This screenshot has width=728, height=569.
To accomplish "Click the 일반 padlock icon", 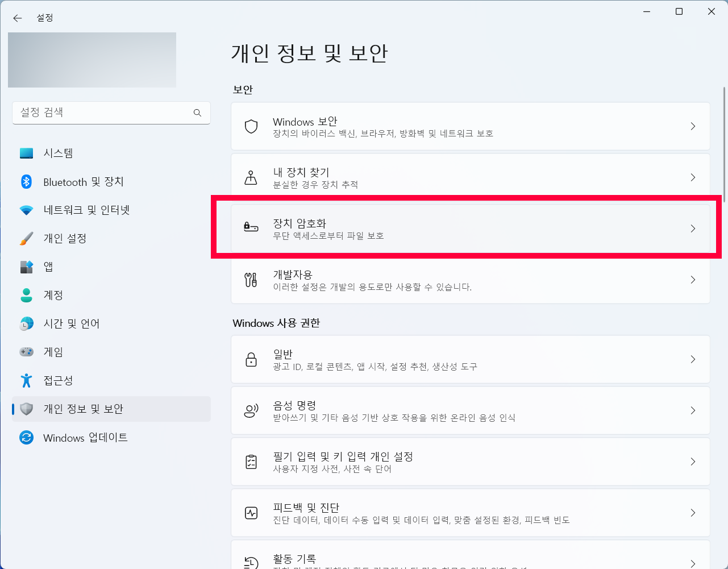I will pos(251,359).
